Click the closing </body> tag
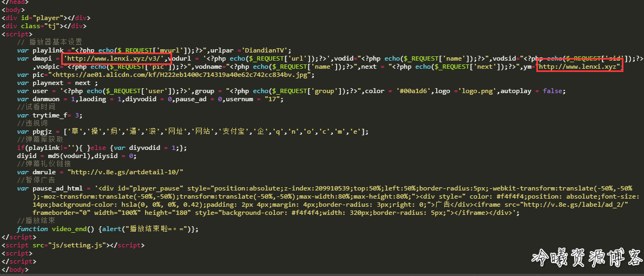Viewport: 644px width, 276px height. coord(15,270)
